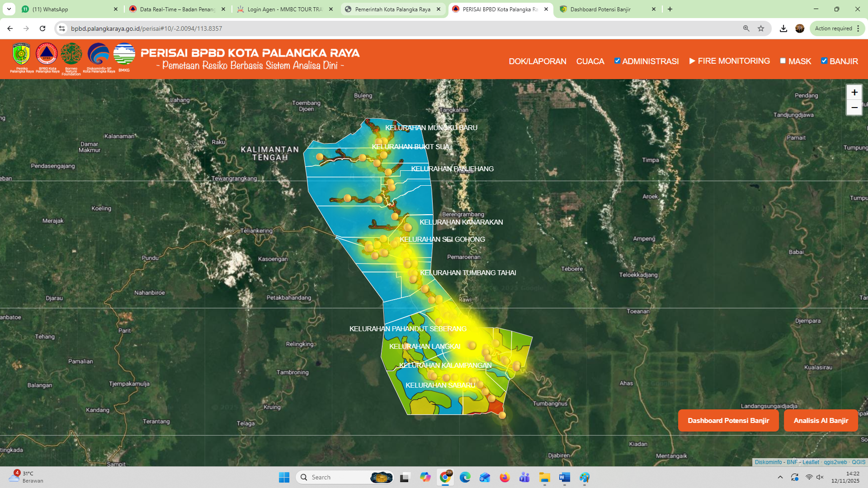Reload the page using refresh icon
Viewport: 868px width, 488px height.
point(42,28)
